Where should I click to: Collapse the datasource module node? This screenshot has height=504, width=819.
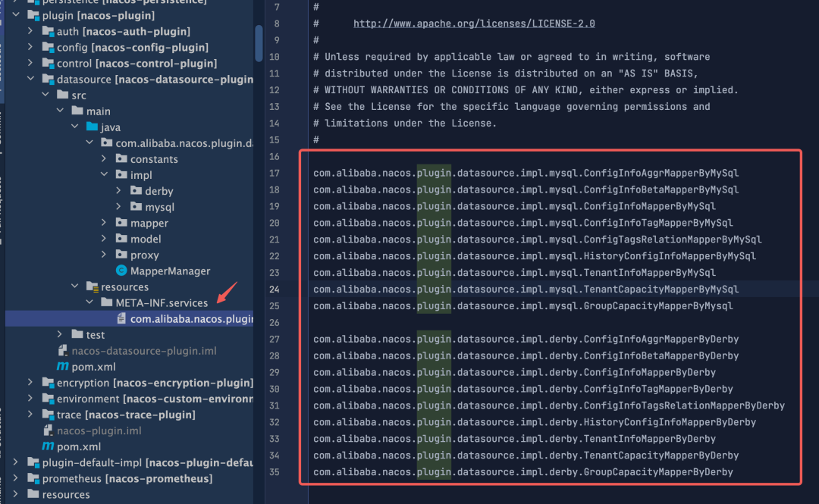coord(30,80)
